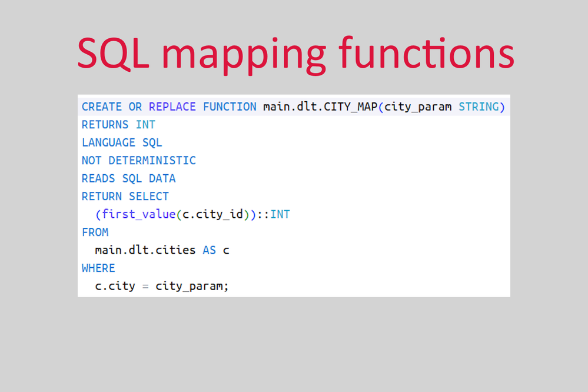Click c.city_id inside first_value
The height and width of the screenshot is (392, 588).
(x=212, y=214)
